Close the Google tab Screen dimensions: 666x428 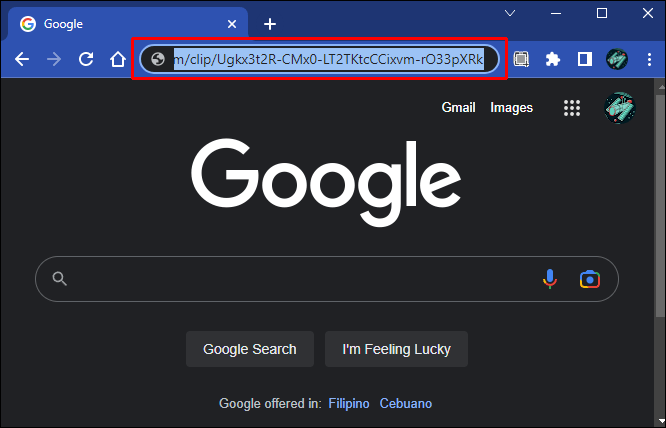pos(232,24)
